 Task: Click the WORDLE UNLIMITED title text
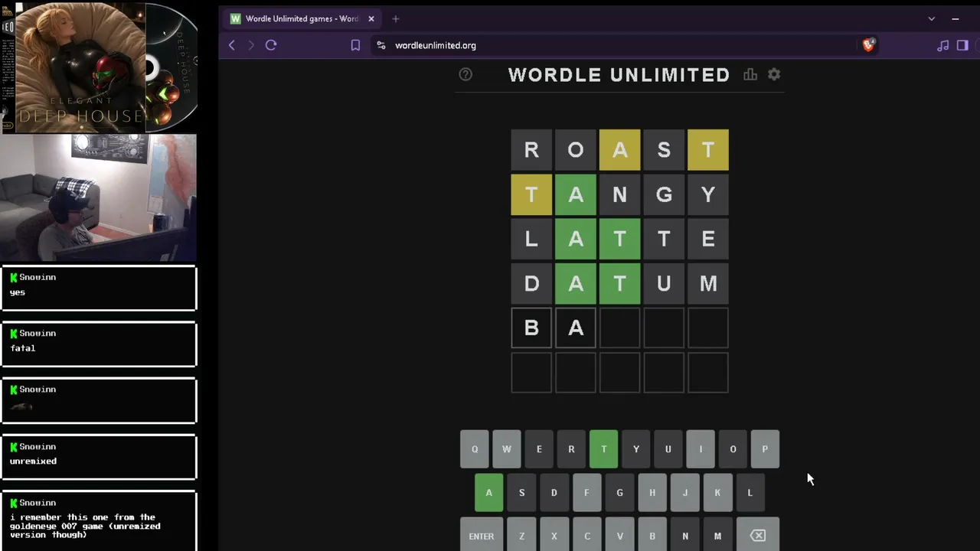coord(619,75)
